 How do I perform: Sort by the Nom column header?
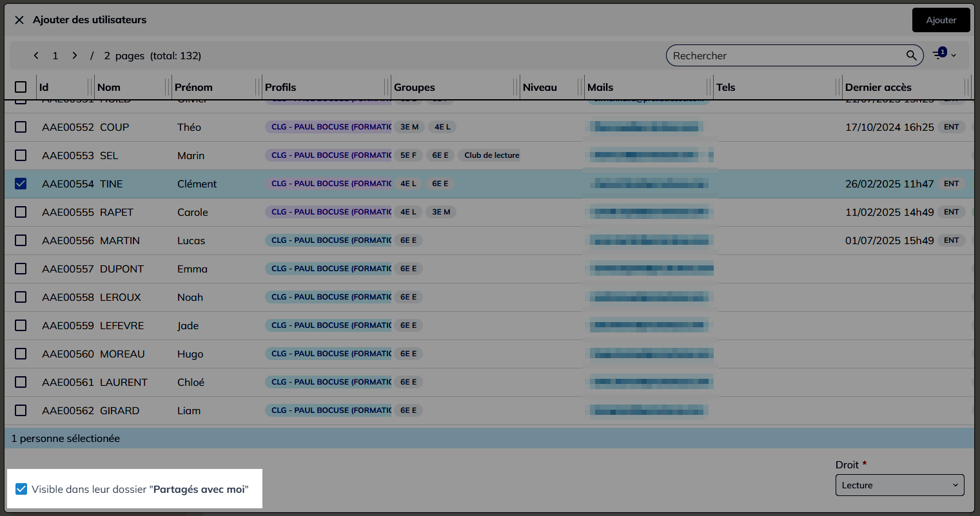tap(109, 87)
